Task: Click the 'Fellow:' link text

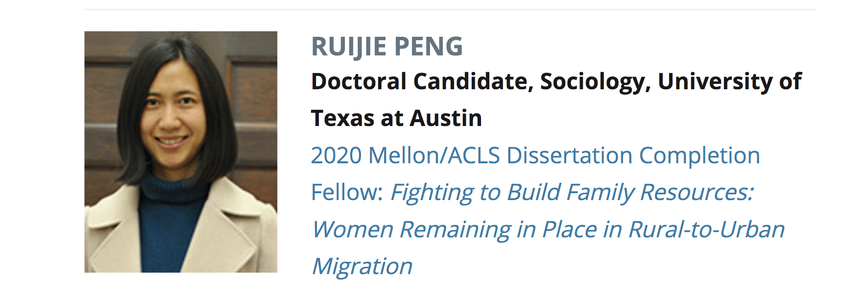Action: point(346,192)
